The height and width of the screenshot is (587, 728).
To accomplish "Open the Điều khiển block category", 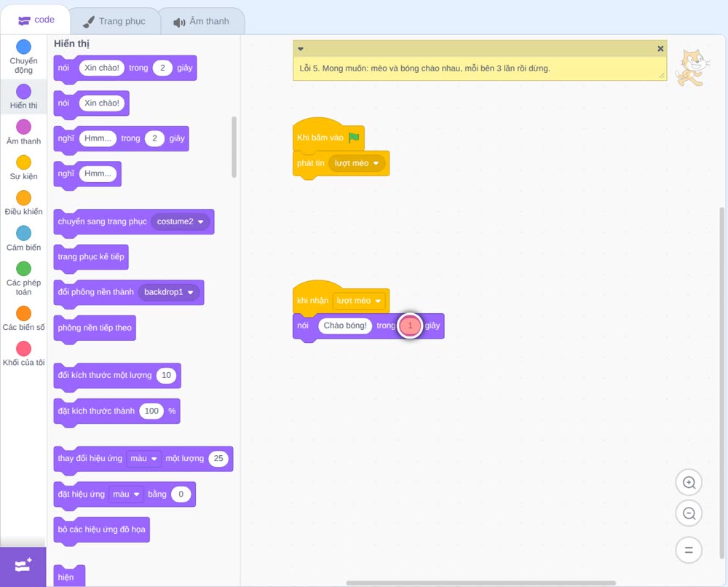I will tap(24, 203).
